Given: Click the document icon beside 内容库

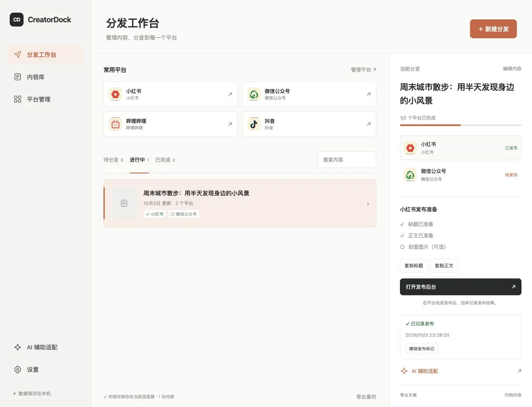Looking at the screenshot, I should (x=18, y=77).
